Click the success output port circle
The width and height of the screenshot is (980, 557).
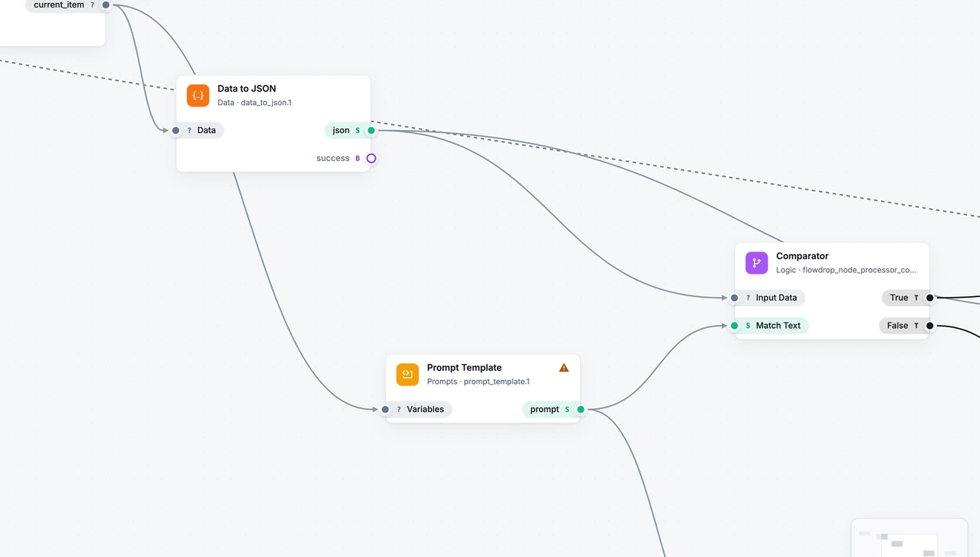[371, 159]
